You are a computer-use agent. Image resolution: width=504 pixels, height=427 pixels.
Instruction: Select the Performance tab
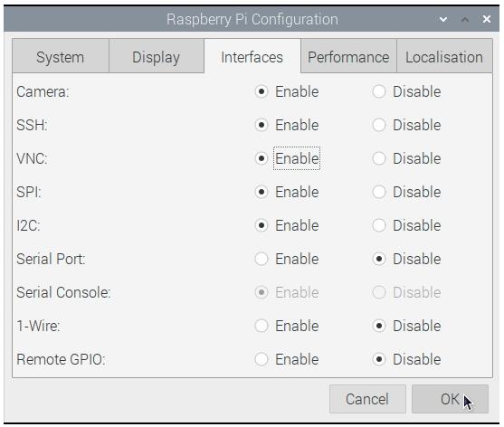[348, 57]
